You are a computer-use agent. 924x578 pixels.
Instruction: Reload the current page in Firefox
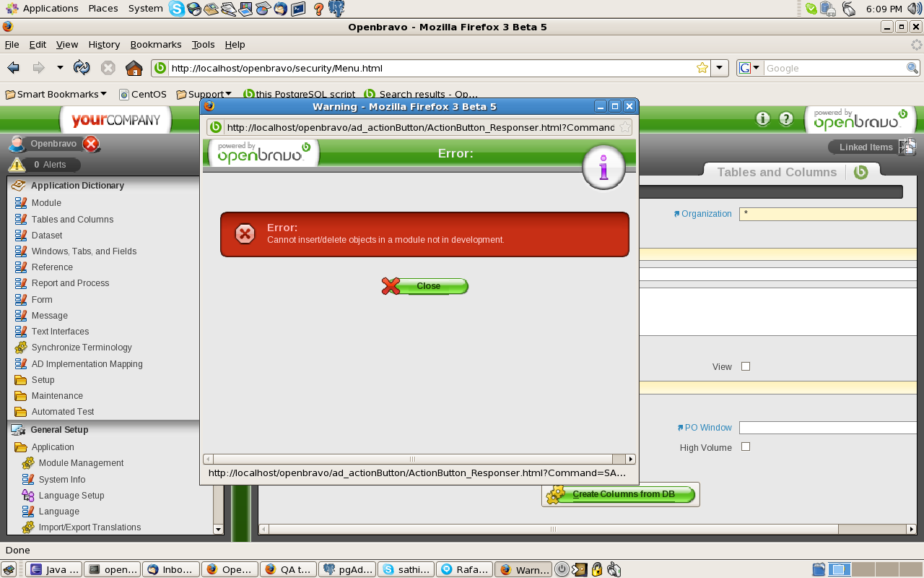pyautogui.click(x=82, y=68)
